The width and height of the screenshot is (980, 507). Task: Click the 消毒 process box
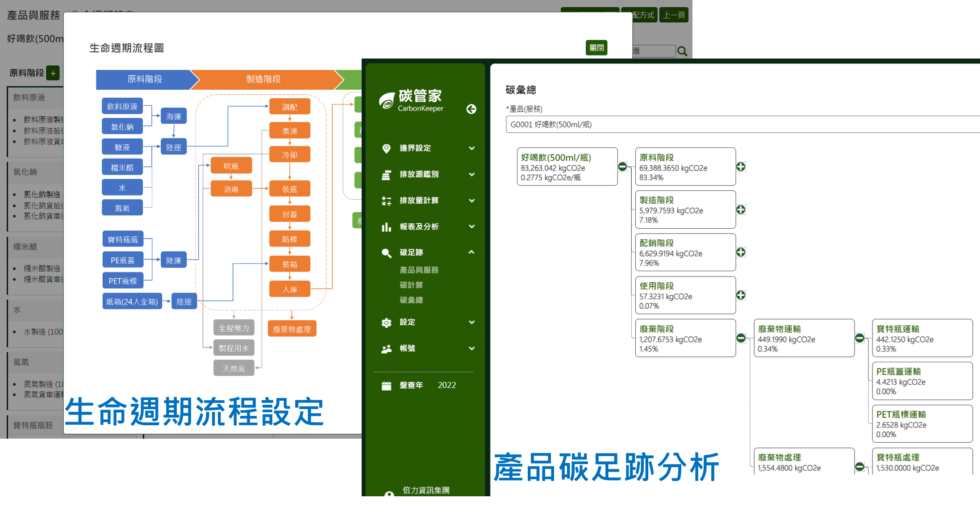(x=231, y=189)
